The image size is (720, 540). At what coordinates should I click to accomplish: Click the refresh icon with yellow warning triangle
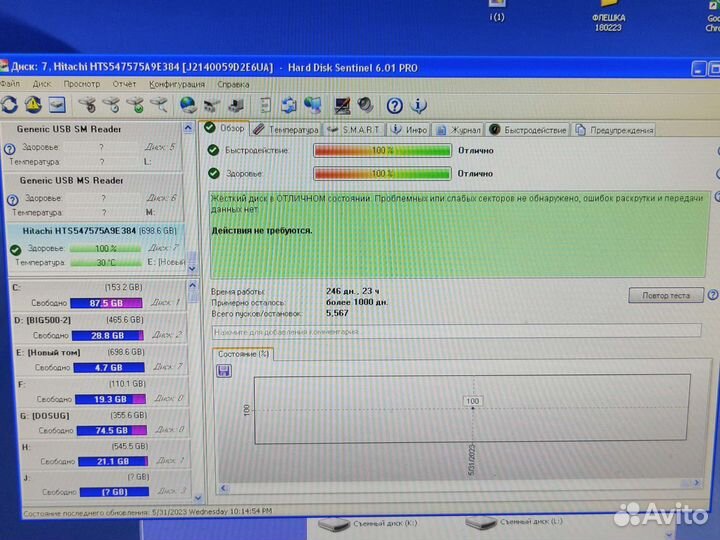pyautogui.click(x=33, y=105)
